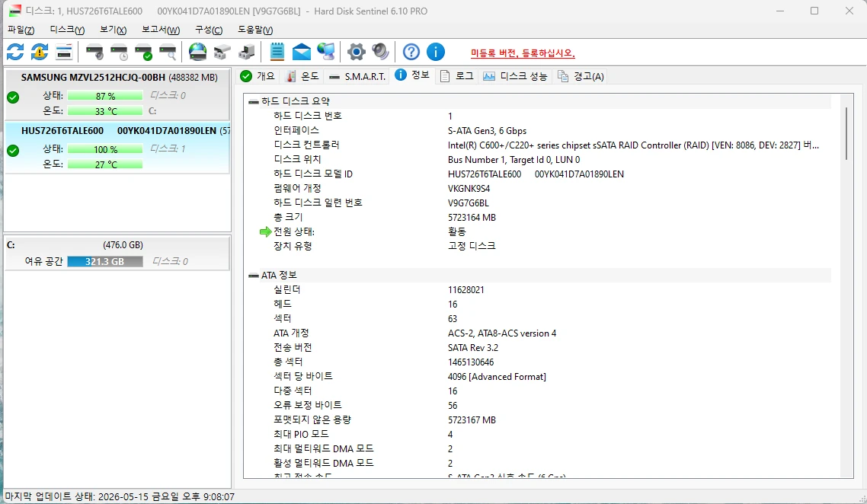Click the globe with monitor toolbar icon
867x504 pixels.
click(x=325, y=52)
